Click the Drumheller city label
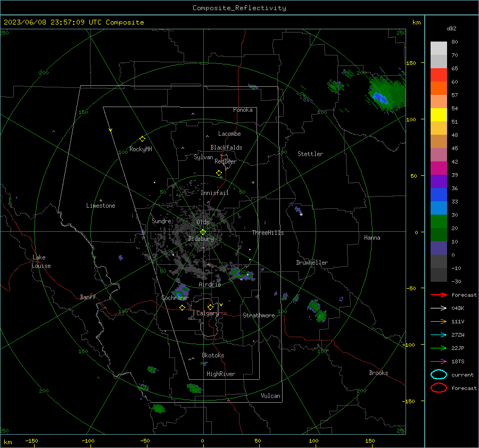 coord(312,263)
